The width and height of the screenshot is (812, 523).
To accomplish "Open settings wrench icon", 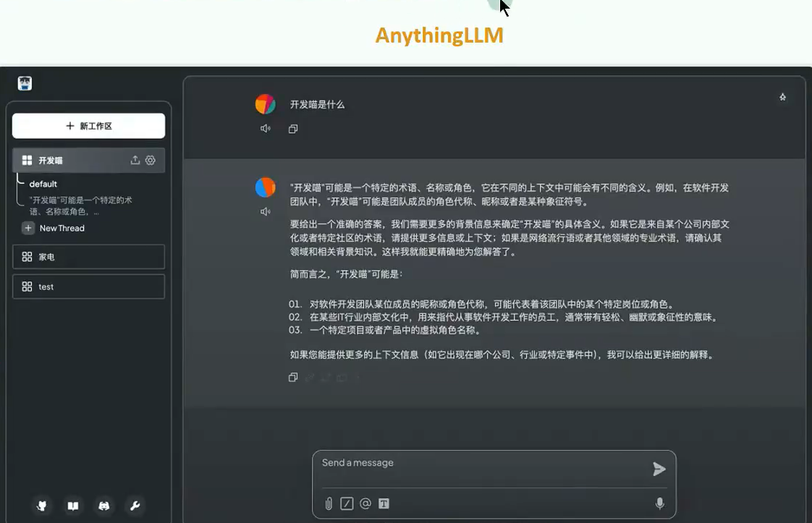I will 135,506.
